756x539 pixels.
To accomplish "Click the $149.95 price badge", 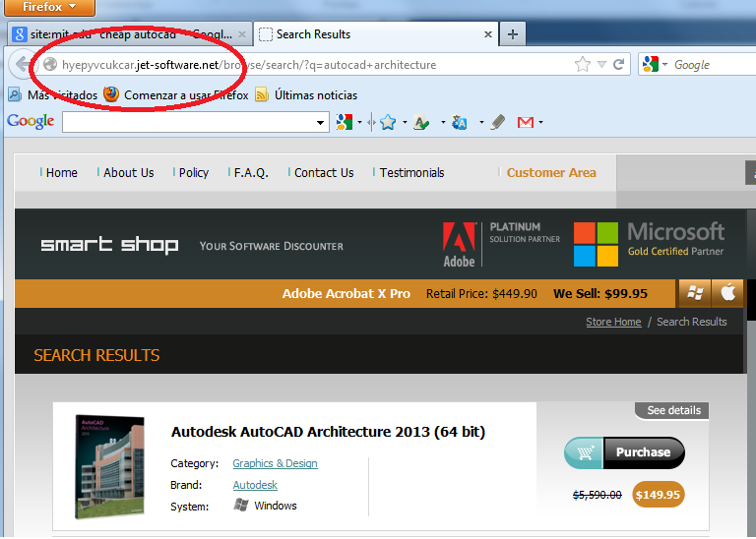I will click(x=658, y=495).
